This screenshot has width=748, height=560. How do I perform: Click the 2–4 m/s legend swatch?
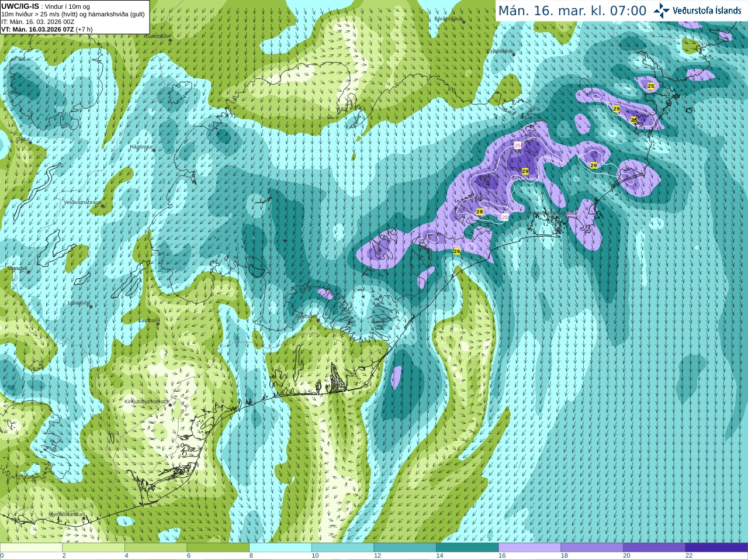(93, 548)
